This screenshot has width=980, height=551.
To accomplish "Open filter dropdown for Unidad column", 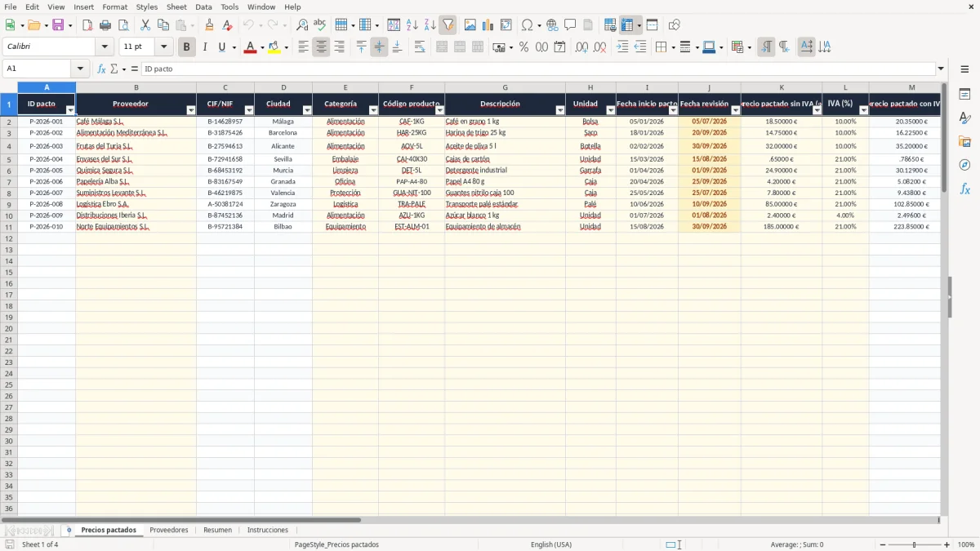I will coord(611,110).
